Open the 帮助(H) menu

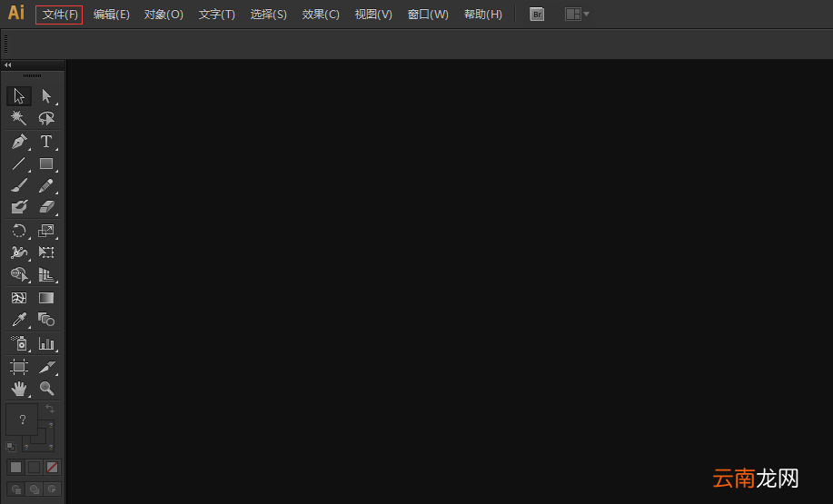pyautogui.click(x=483, y=15)
